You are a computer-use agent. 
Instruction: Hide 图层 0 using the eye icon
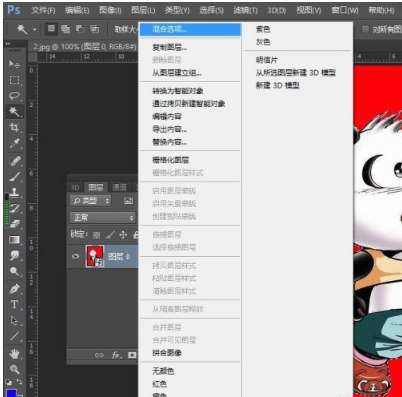(x=76, y=256)
